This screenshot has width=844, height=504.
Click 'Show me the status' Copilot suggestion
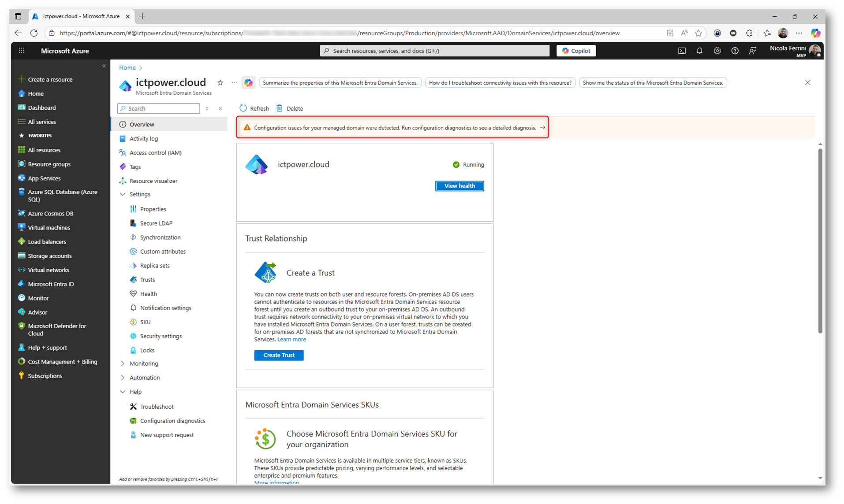(x=653, y=82)
